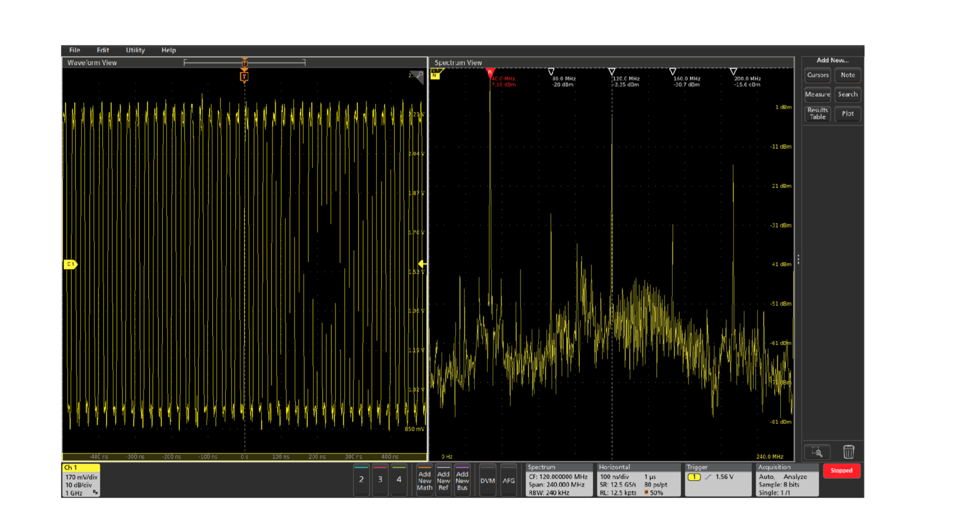
Task: Click the 240.0 MHz axis end label
Action: click(x=770, y=457)
